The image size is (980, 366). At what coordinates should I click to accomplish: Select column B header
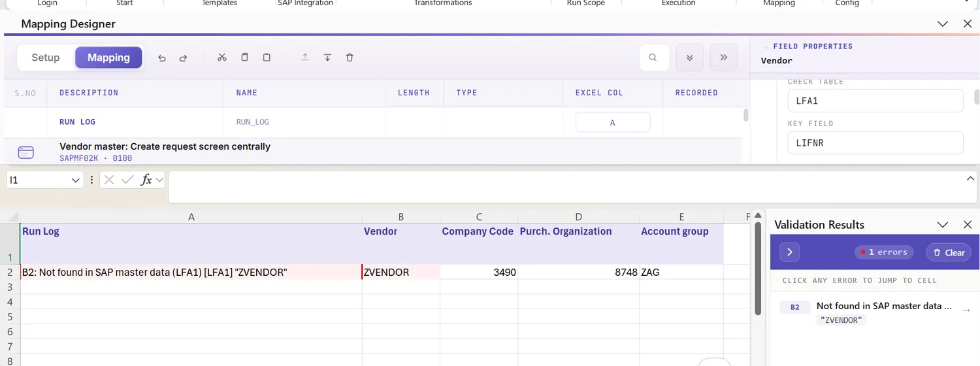(400, 217)
